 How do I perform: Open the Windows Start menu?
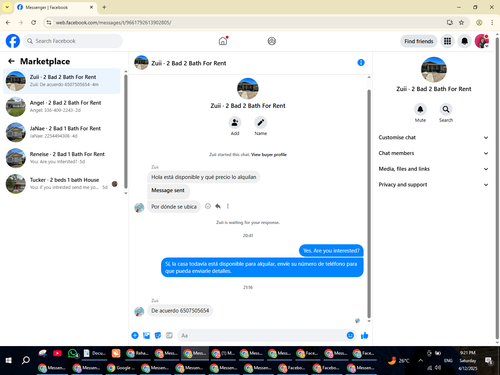click(9, 360)
